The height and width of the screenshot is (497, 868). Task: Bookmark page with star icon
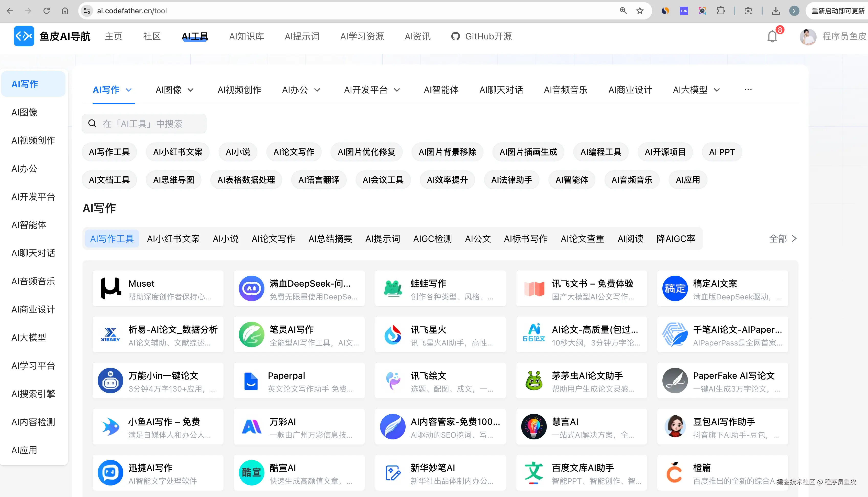[x=639, y=11]
